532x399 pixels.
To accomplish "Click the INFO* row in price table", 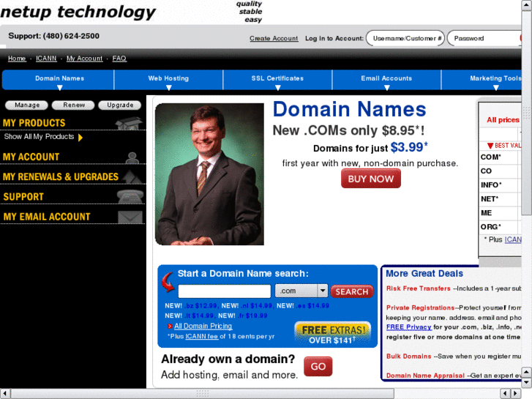I will pyautogui.click(x=500, y=185).
